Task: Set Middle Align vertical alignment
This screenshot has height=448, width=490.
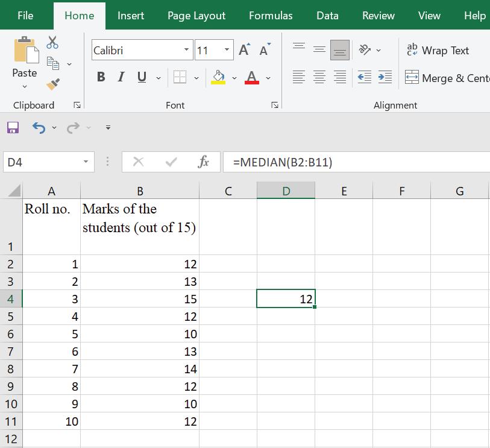Action: coord(319,49)
